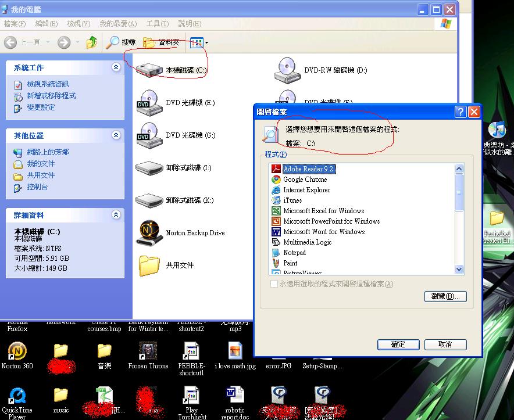Collapse the 詳細資料 panel
The image size is (514, 420).
coord(116,215)
